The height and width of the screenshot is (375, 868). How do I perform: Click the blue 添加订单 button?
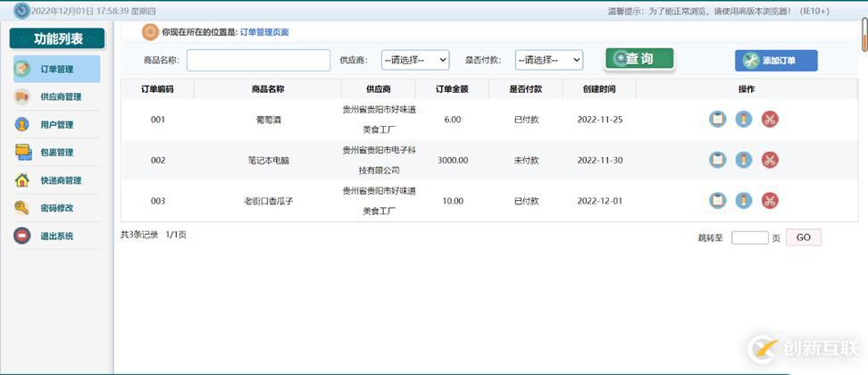(x=775, y=61)
